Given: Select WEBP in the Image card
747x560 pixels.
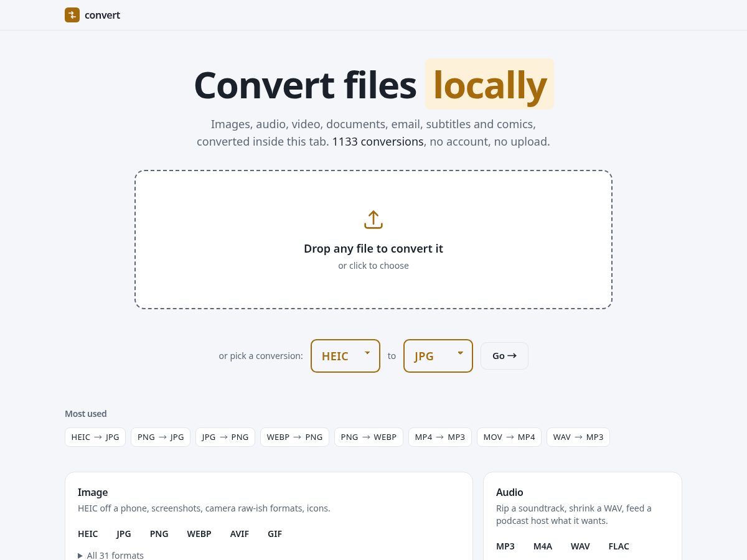Looking at the screenshot, I should 199,534.
